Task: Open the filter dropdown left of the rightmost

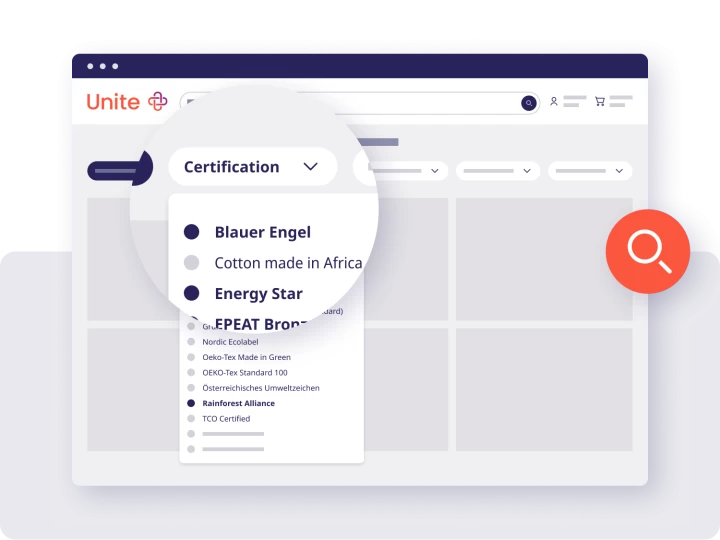Action: pos(498,171)
